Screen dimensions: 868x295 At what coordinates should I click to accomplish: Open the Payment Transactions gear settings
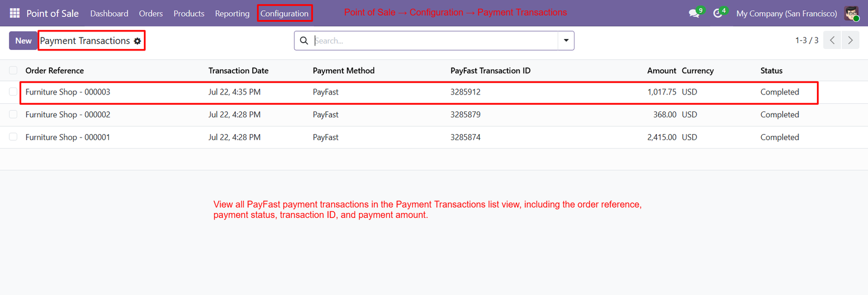[137, 41]
